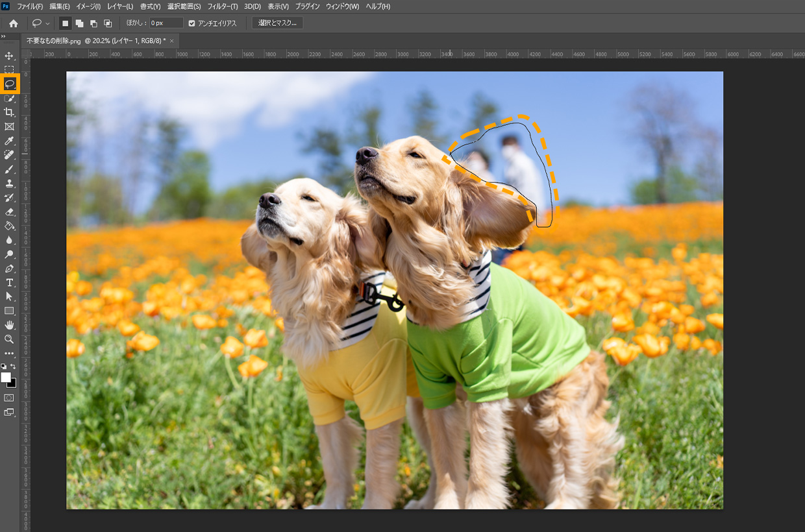Expand the toolbar with double-arrow

[x=4, y=37]
